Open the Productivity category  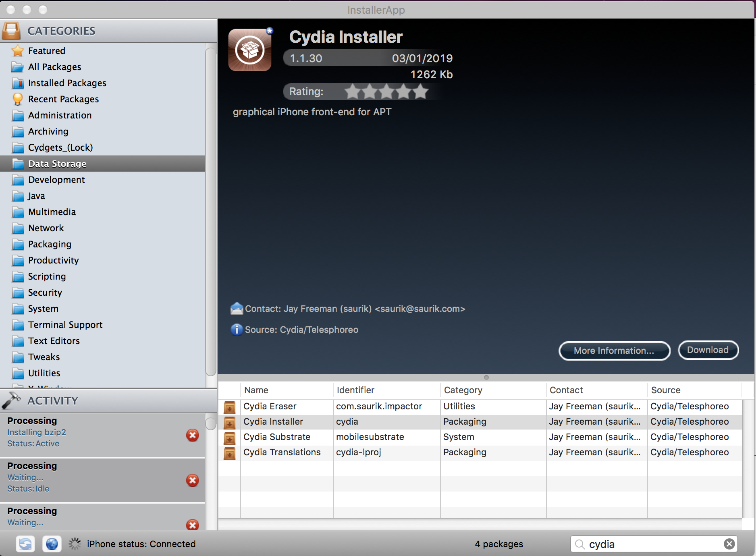click(102, 260)
